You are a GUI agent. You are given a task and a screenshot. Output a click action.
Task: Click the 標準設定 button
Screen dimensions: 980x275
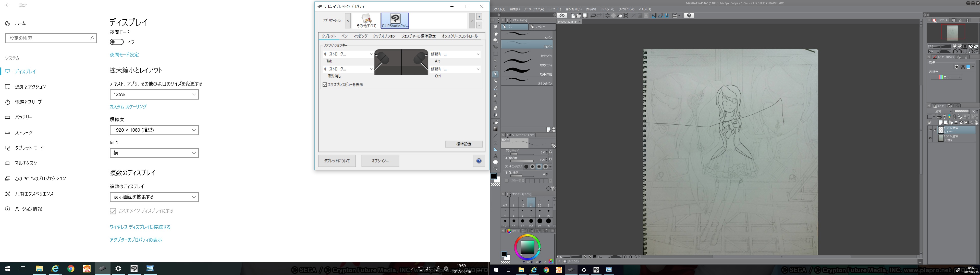464,144
